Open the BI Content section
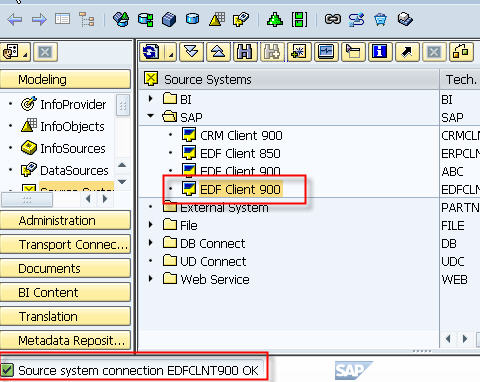This screenshot has height=382, width=480. pos(65,292)
